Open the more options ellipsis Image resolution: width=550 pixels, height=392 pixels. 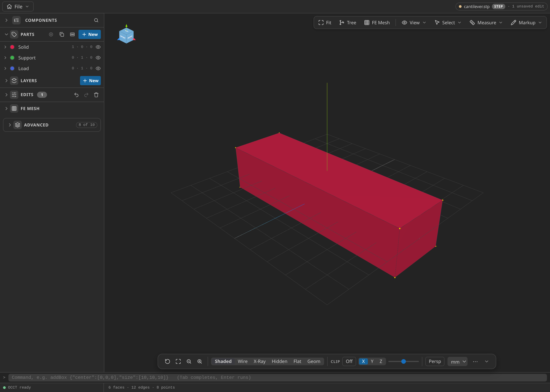pyautogui.click(x=475, y=361)
